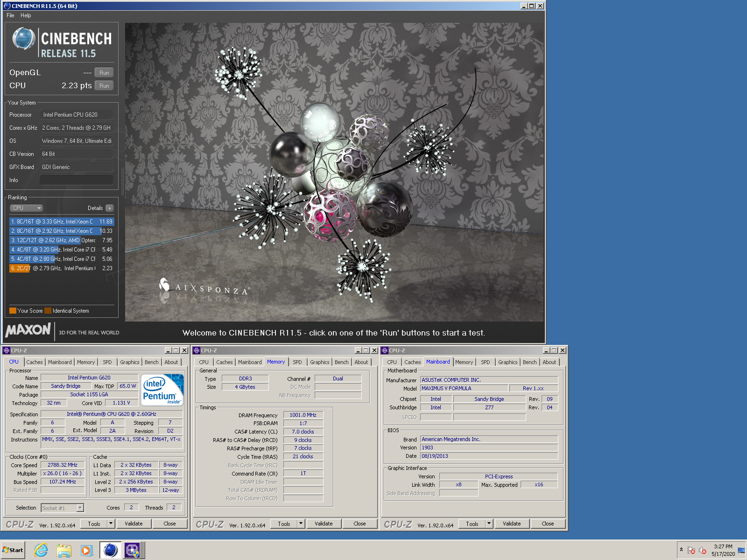Image resolution: width=747 pixels, height=560 pixels.
Task: Click the MAXIMUS V FORMULA model field
Action: [x=464, y=388]
